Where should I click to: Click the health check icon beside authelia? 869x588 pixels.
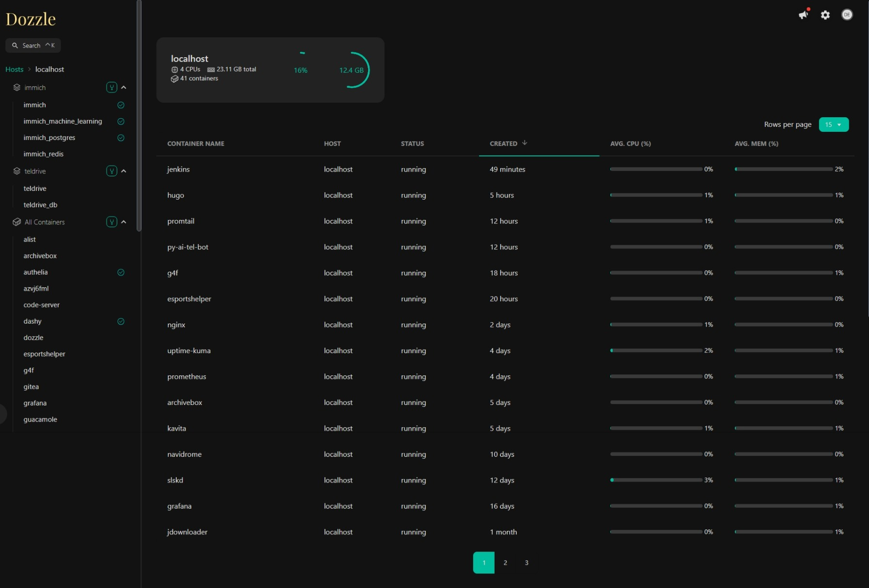coord(121,272)
